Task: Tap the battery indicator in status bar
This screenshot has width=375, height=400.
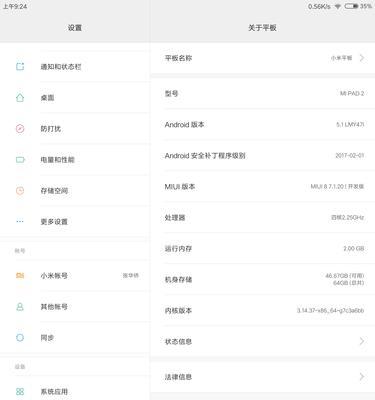Action: click(x=351, y=6)
